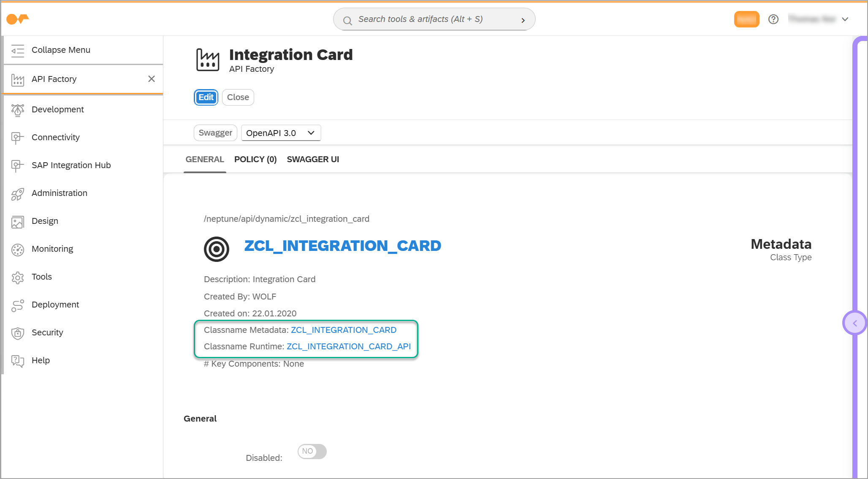Open the Development sidebar icon
Screen dimensions: 868x479
pyautogui.click(x=17, y=110)
